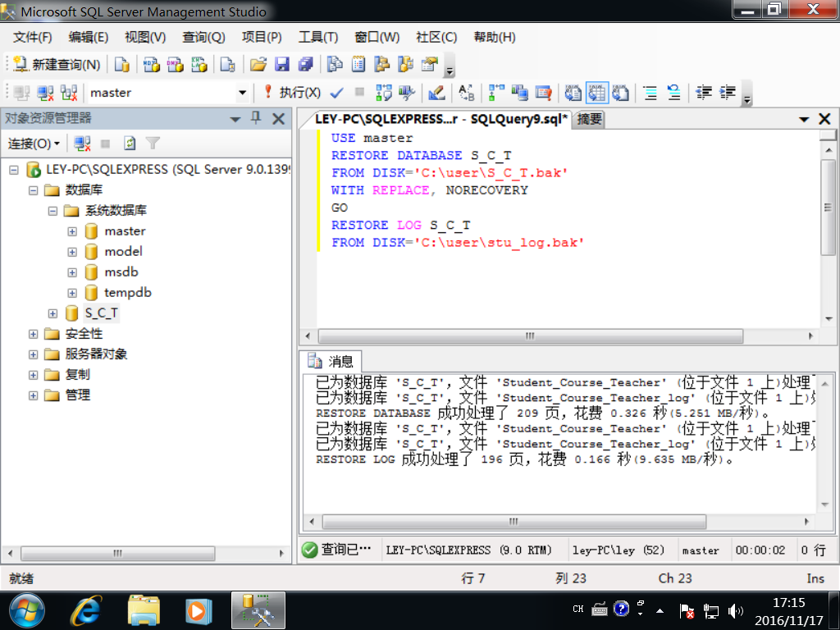Open SQL editor toolbar options dropdown
The width and height of the screenshot is (840, 630).
746,94
